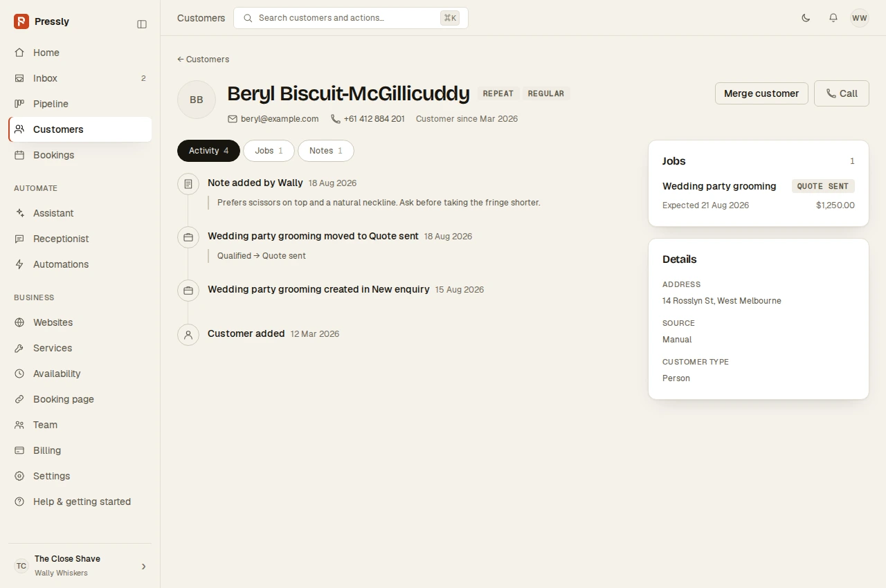The width and height of the screenshot is (886, 588).
Task: Click the phone icon beside the number
Action: click(x=336, y=119)
